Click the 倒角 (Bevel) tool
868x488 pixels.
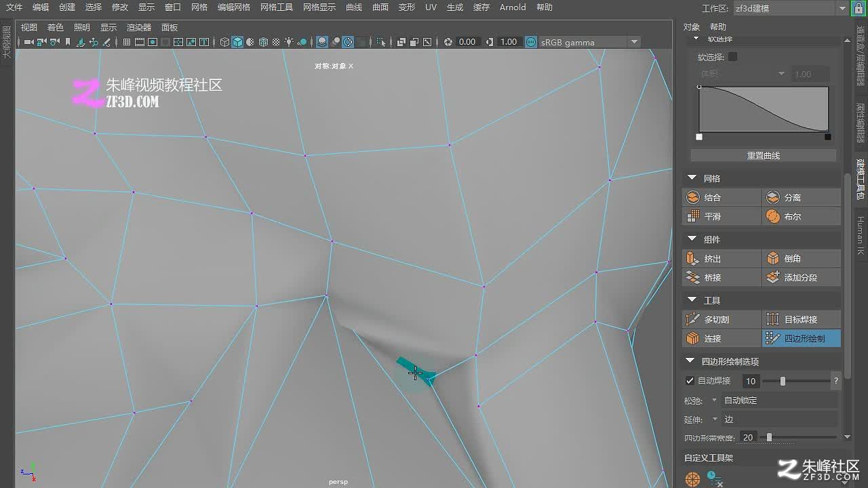(x=802, y=258)
